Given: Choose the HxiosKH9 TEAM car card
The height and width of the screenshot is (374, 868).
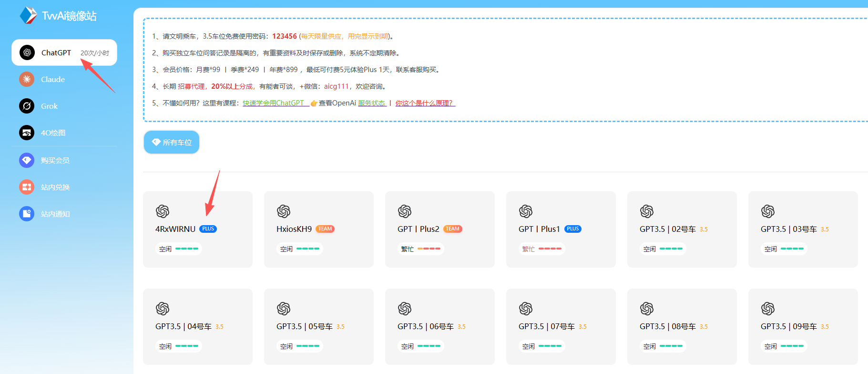Looking at the screenshot, I should pos(318,229).
